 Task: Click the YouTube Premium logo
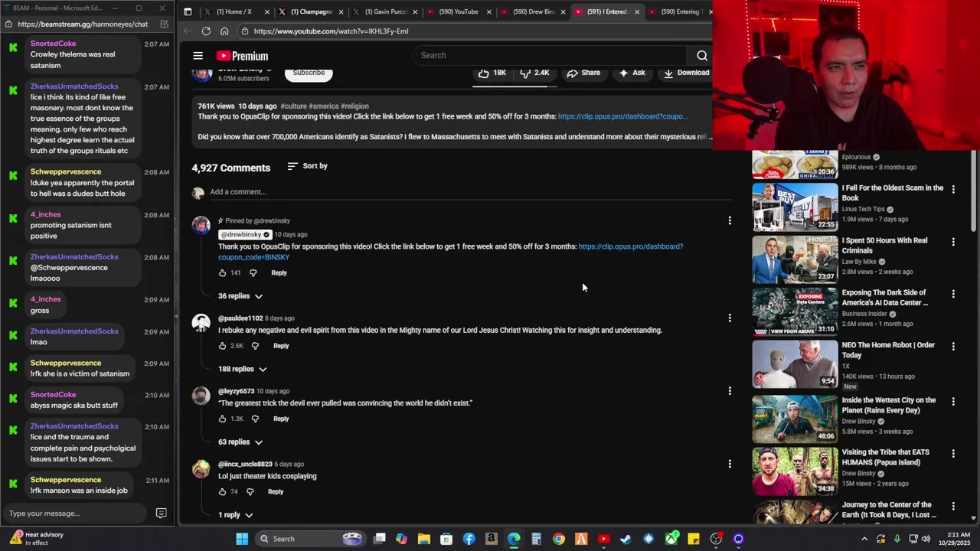tap(242, 56)
